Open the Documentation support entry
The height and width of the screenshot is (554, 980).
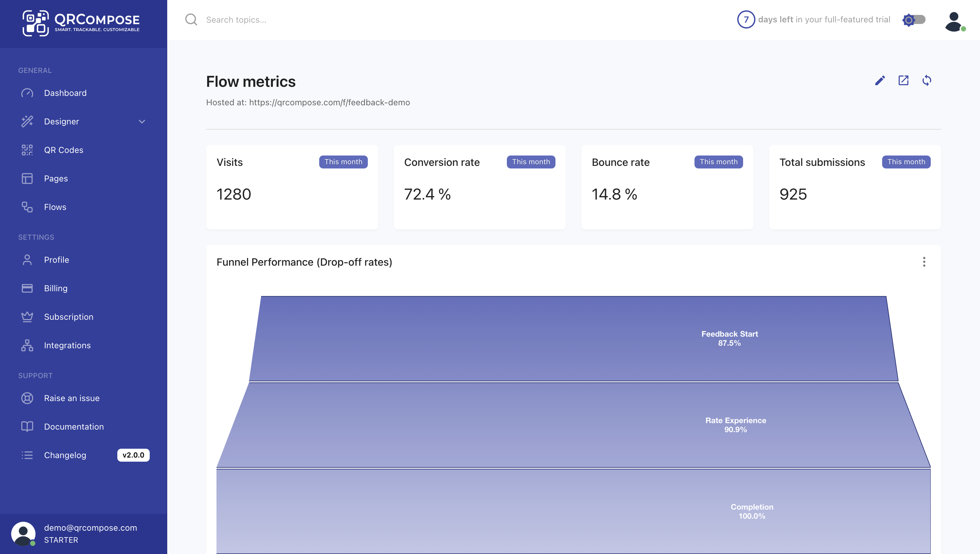tap(74, 427)
